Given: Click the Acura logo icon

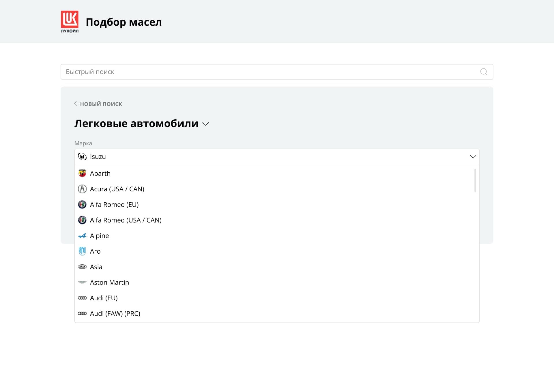Looking at the screenshot, I should (x=82, y=189).
